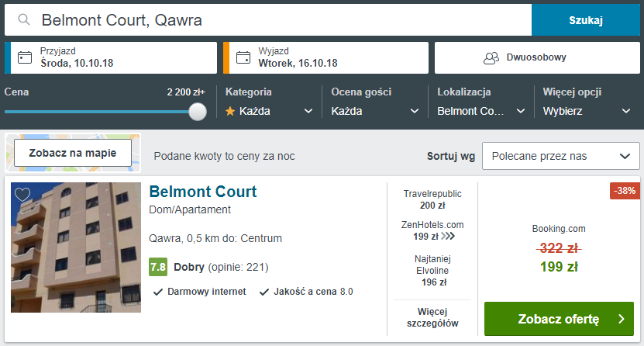Click the departure date calendar icon

[x=243, y=57]
